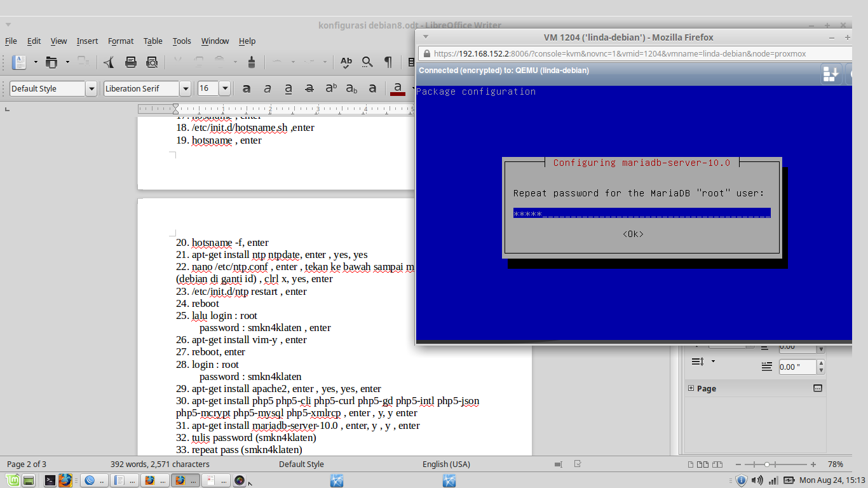This screenshot has height=488, width=868.
Task: Open the View menu
Action: coord(58,41)
